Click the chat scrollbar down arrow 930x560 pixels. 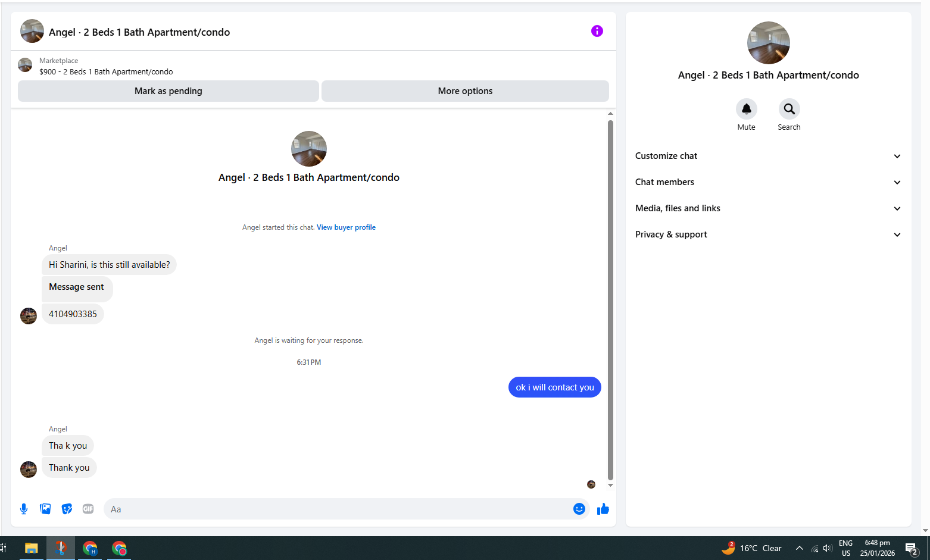[610, 485]
